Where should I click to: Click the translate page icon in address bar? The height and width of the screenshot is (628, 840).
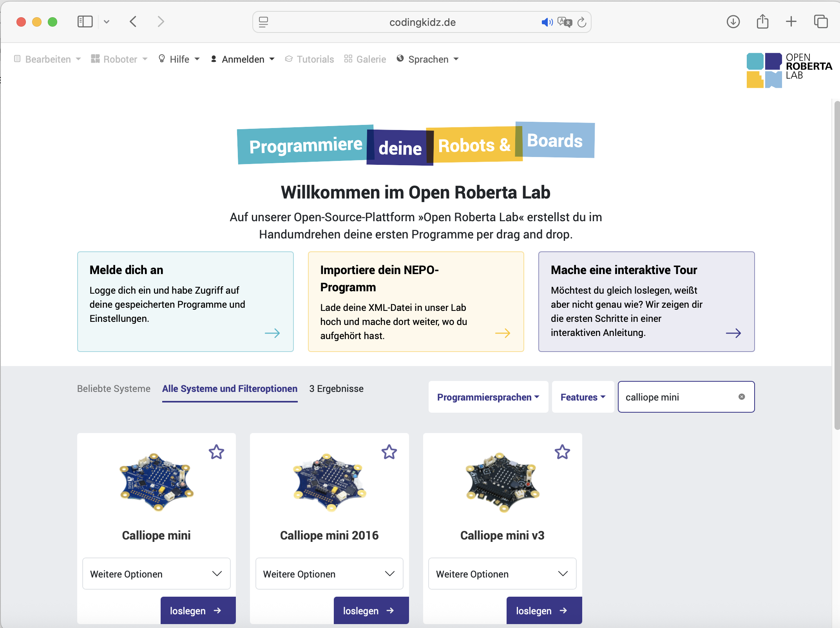coord(565,22)
